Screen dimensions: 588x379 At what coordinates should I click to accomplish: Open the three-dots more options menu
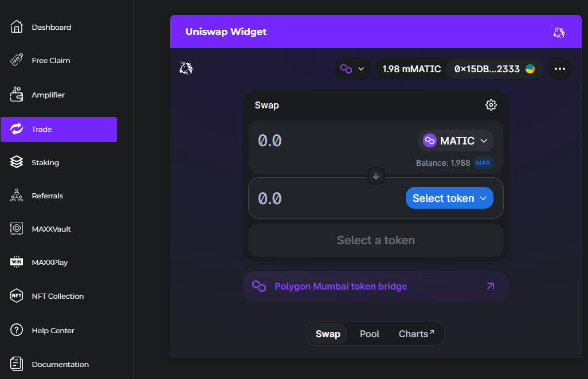coord(560,69)
